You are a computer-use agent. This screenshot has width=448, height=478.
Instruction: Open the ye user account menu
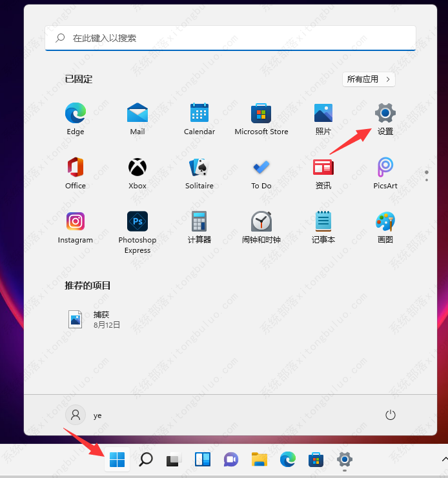point(84,415)
